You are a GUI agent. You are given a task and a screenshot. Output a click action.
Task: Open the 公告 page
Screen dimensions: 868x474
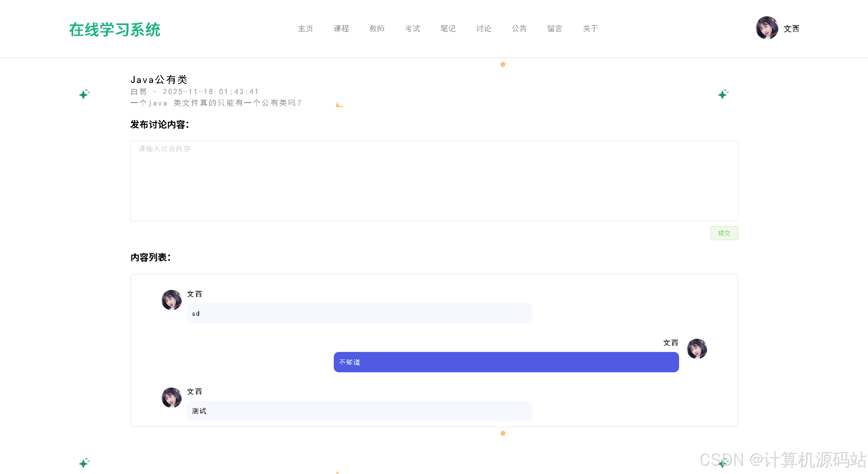(x=519, y=28)
